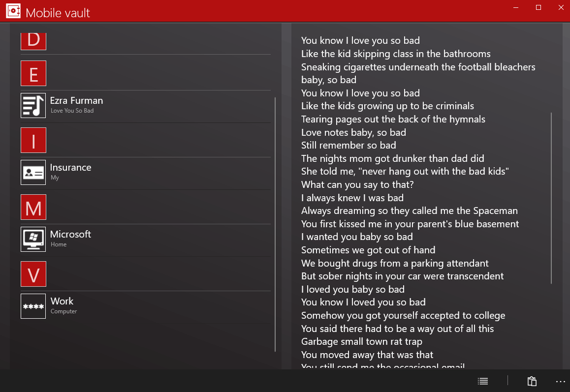Select the letter V group header

pyautogui.click(x=33, y=274)
